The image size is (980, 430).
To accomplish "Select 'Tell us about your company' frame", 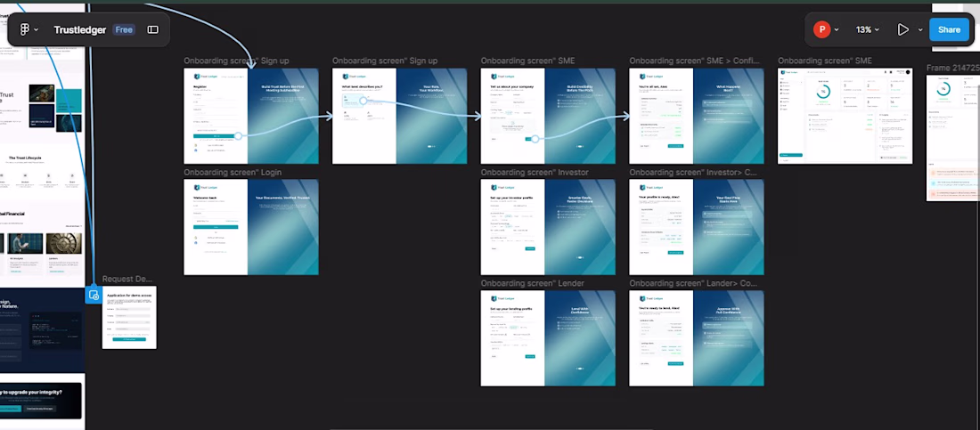I will [548, 116].
